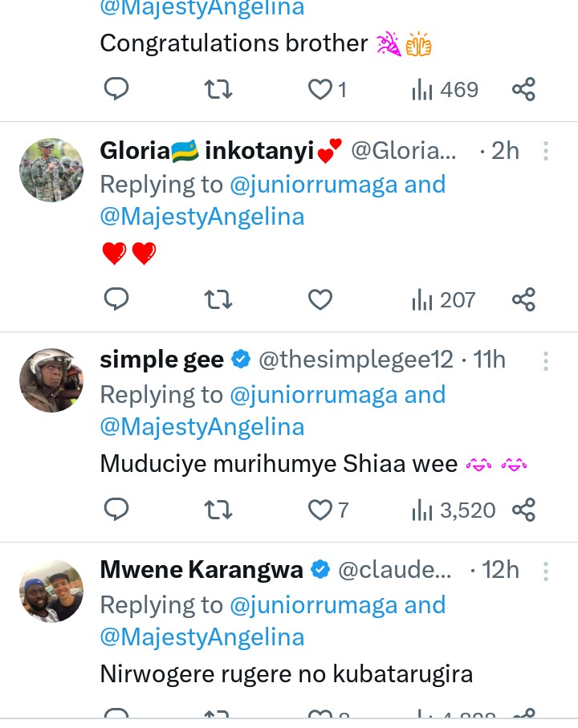Image resolution: width=578 pixels, height=728 pixels.
Task: Retweet the Congratulations brother tweet
Action: point(218,89)
